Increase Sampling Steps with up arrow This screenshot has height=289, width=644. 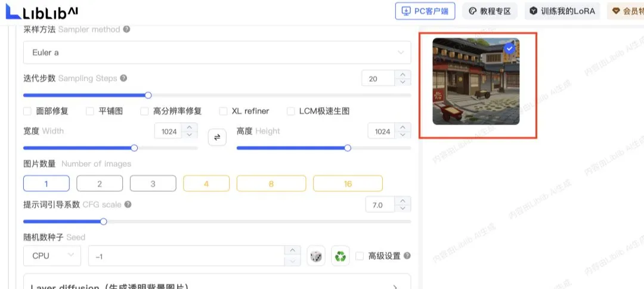point(402,74)
